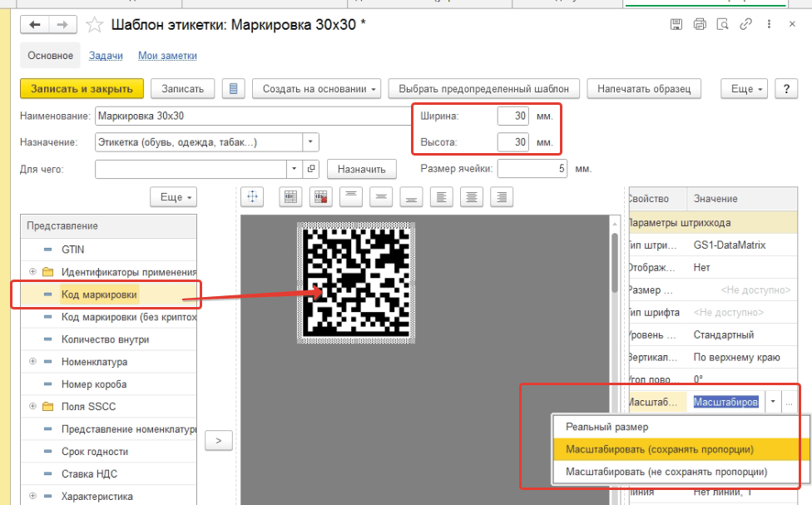
Task: Click the align text center icon
Action: click(472, 196)
